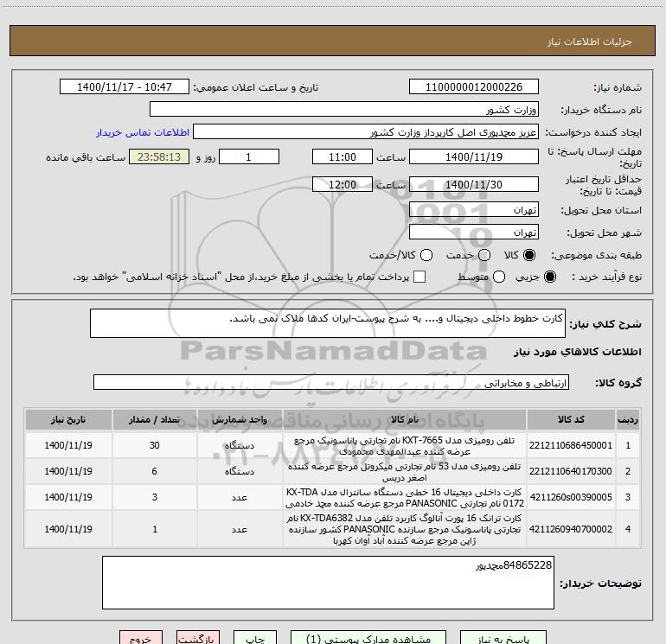Click product code 4211260940700002
The image size is (666, 644).
tap(571, 529)
